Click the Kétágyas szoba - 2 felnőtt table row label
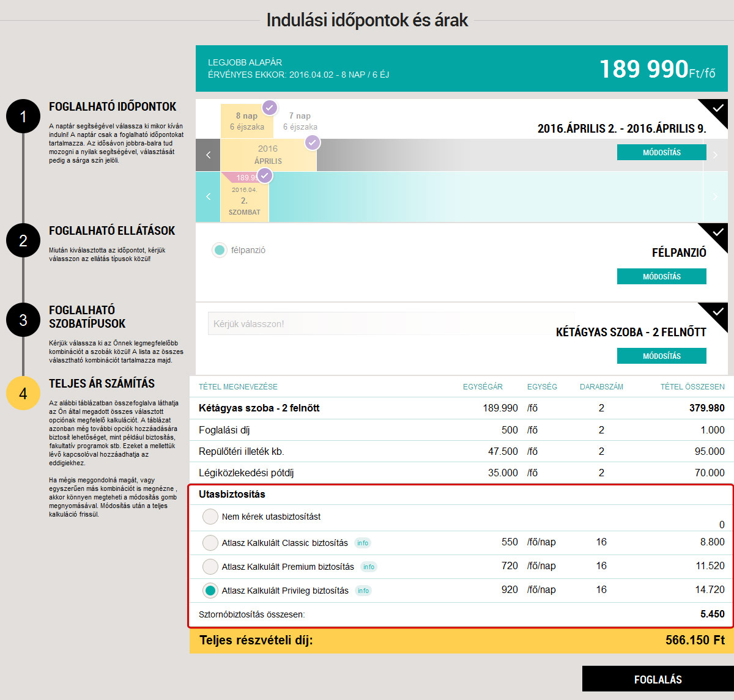 (x=259, y=408)
